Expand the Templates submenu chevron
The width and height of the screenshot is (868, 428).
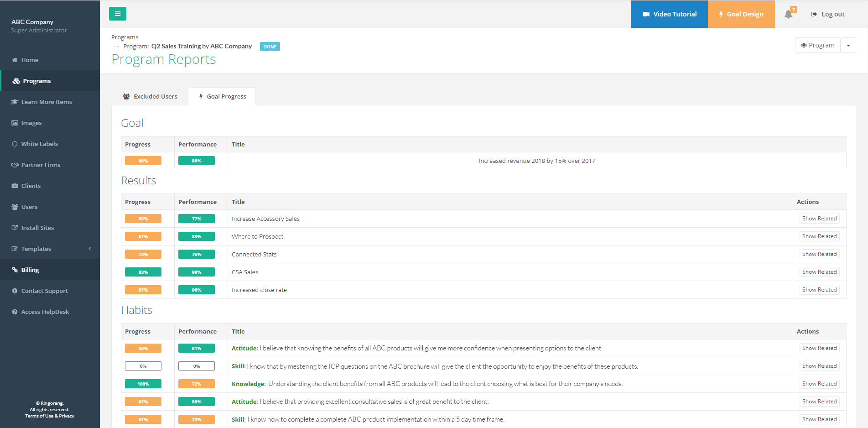(x=90, y=249)
